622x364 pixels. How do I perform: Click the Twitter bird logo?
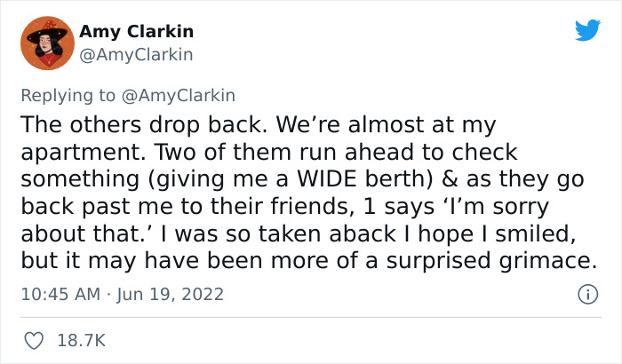[587, 29]
